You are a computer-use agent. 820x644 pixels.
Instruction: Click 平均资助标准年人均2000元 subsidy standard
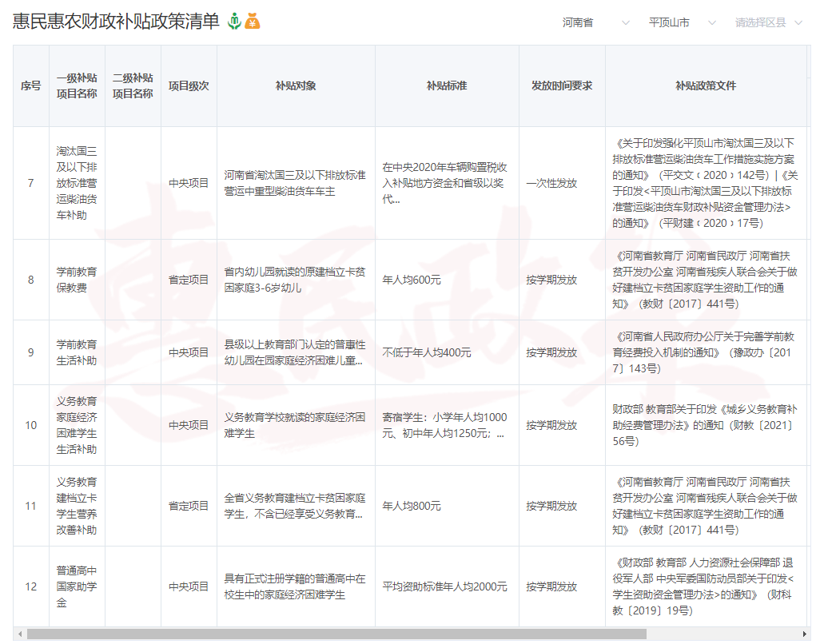tap(445, 586)
